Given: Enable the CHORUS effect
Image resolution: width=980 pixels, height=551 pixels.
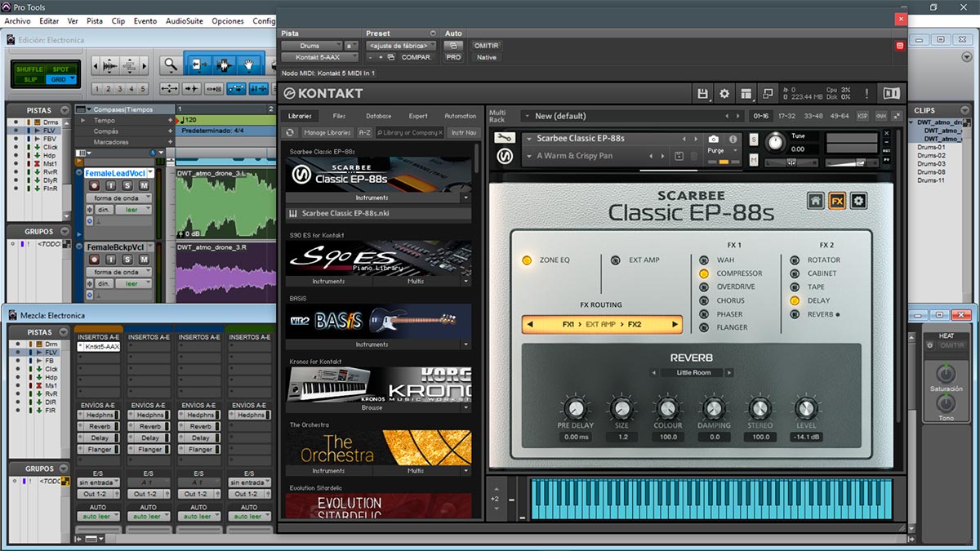Looking at the screenshot, I should (x=704, y=300).
